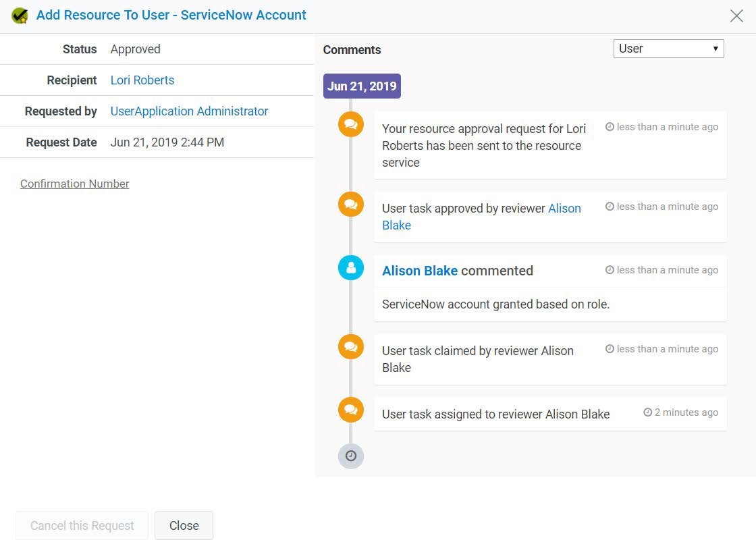Click comment icon beside User task claimed entry
This screenshot has width=756, height=540.
[351, 347]
